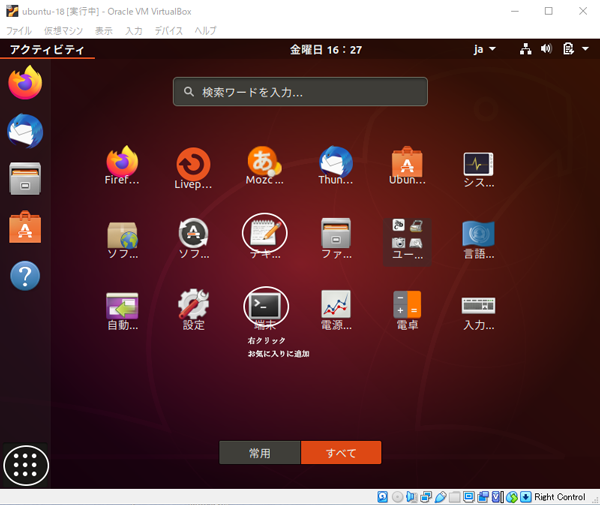Screen dimensions: 600x505
Task: Open Ubuntu Software from the app grid
Action: tap(407, 165)
